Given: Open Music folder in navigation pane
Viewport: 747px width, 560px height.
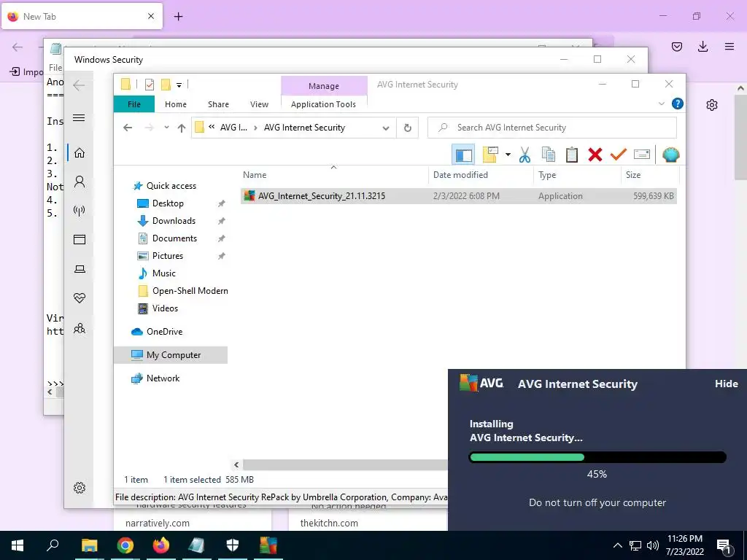Looking at the screenshot, I should pyautogui.click(x=163, y=273).
